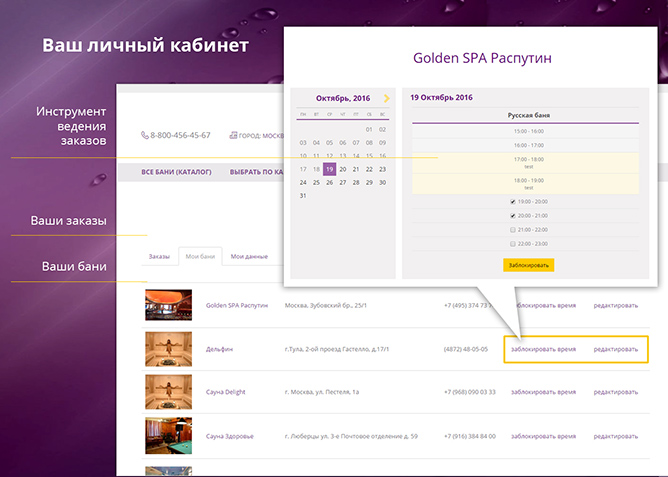Click address Москва, Зубовский бр., 25/1

click(325, 305)
